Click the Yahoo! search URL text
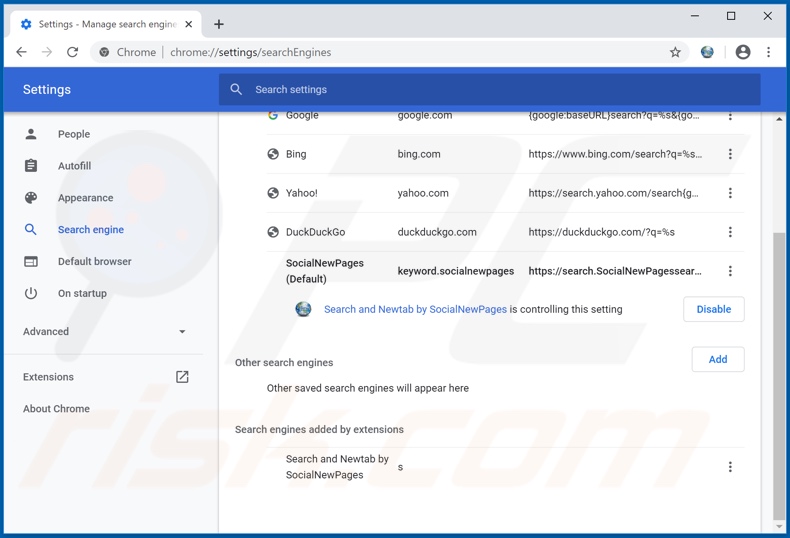Image resolution: width=790 pixels, height=538 pixels. tap(613, 193)
